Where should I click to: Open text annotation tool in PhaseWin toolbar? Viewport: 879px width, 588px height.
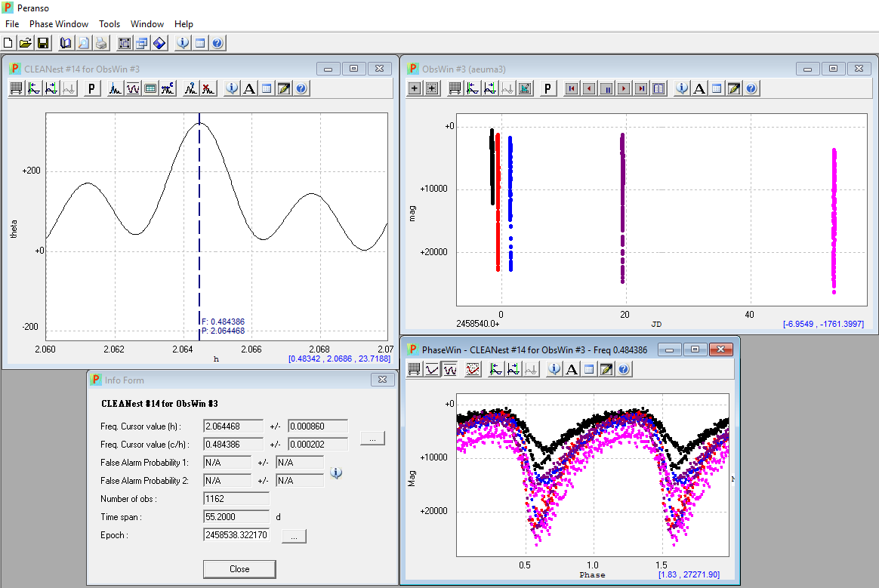coord(572,369)
